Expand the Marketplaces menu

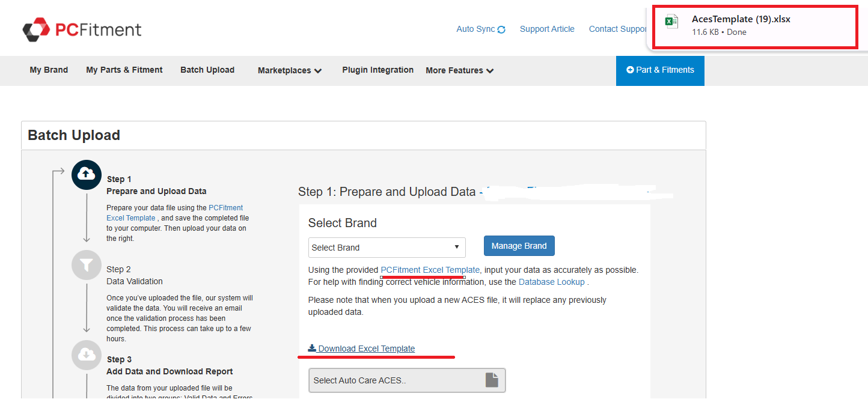click(x=290, y=71)
